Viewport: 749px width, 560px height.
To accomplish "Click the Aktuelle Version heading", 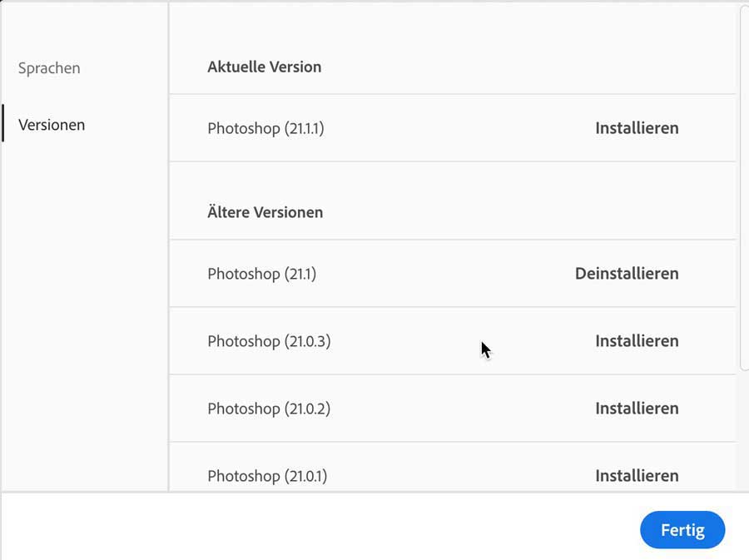I will click(264, 67).
